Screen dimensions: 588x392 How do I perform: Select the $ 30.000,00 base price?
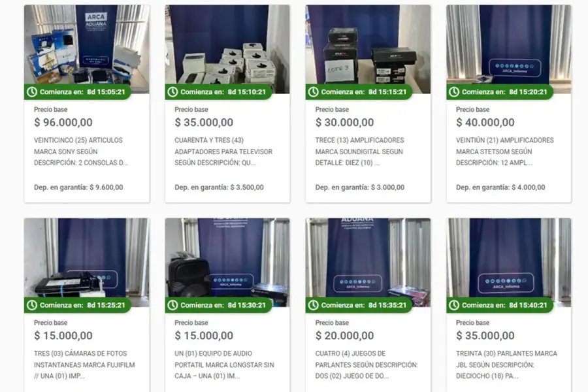pos(344,122)
